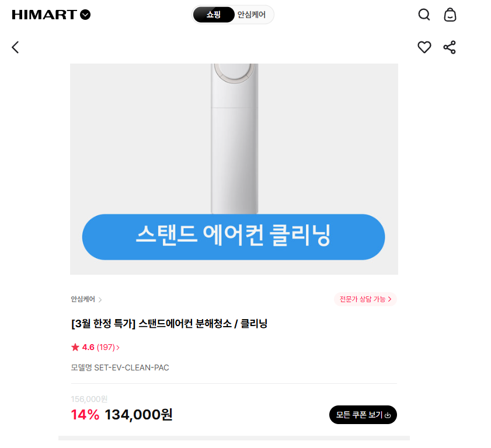491x448 pixels.
Task: Click the 전문가 상담 가능 badge
Action: (365, 299)
